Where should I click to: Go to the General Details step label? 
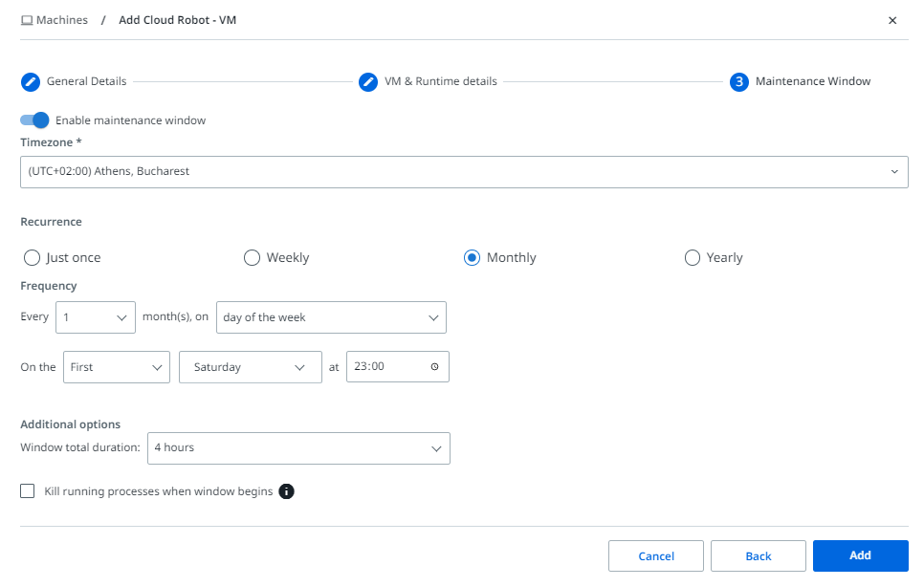[x=87, y=81]
